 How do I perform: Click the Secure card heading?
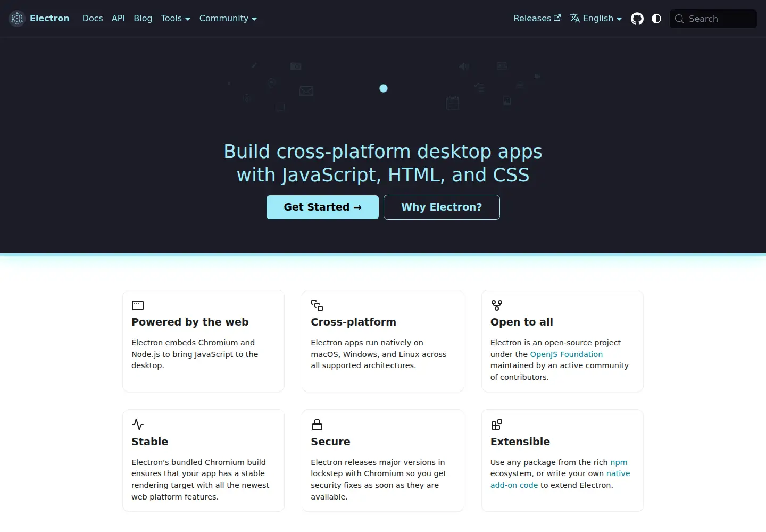pos(330,442)
